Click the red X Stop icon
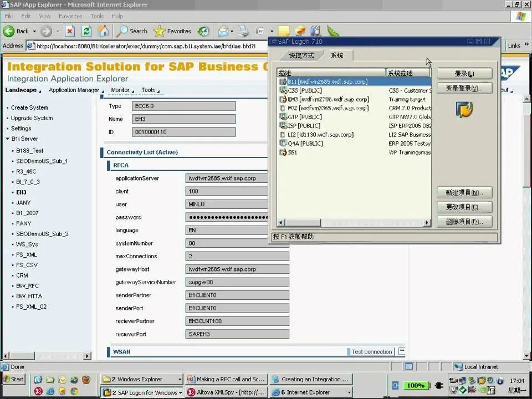The width and height of the screenshot is (532, 399). (70, 31)
